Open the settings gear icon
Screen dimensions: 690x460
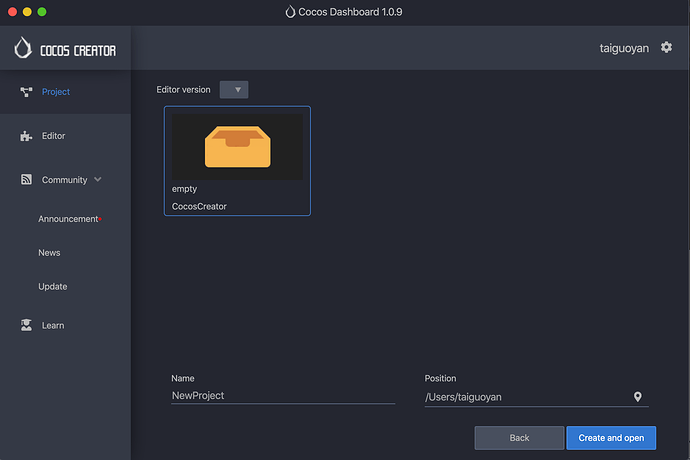coord(667,47)
